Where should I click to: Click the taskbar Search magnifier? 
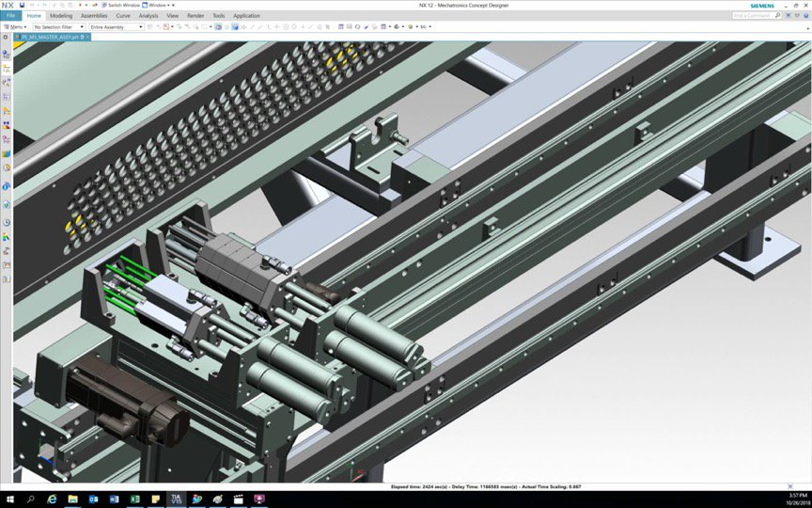click(x=31, y=500)
